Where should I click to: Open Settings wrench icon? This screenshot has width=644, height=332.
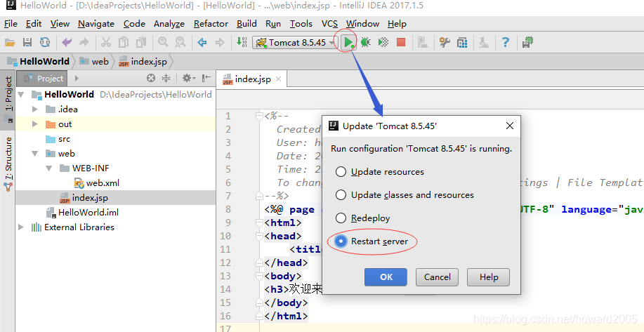coord(445,42)
